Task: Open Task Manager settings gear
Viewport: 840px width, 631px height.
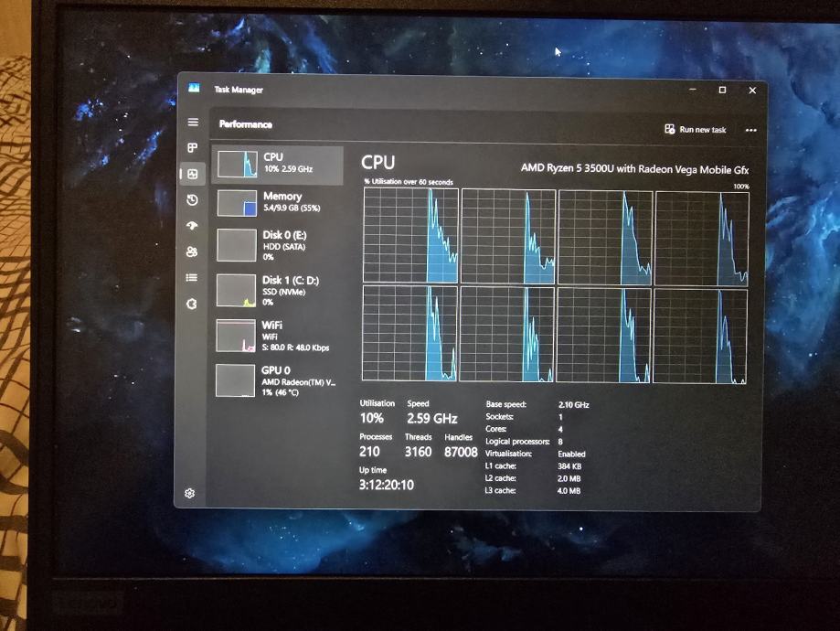Action: [x=189, y=493]
